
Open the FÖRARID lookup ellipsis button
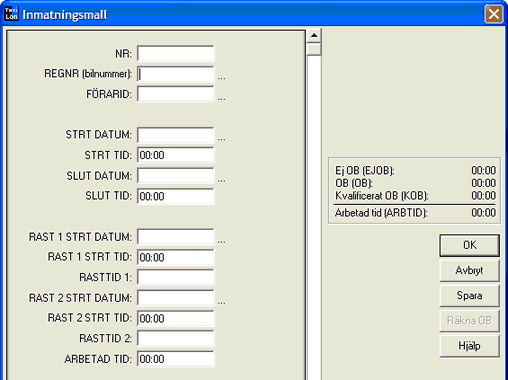click(x=221, y=98)
